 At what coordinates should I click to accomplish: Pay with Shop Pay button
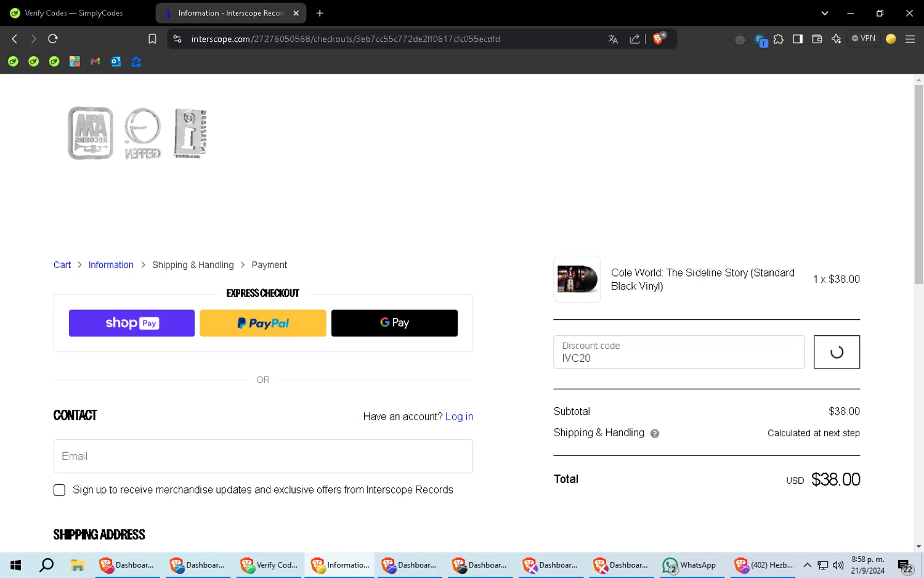(x=132, y=323)
